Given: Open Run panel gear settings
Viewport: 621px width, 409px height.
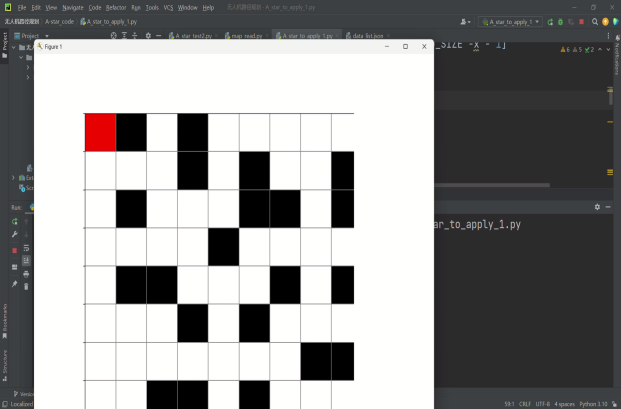Looking at the screenshot, I should pos(597,207).
